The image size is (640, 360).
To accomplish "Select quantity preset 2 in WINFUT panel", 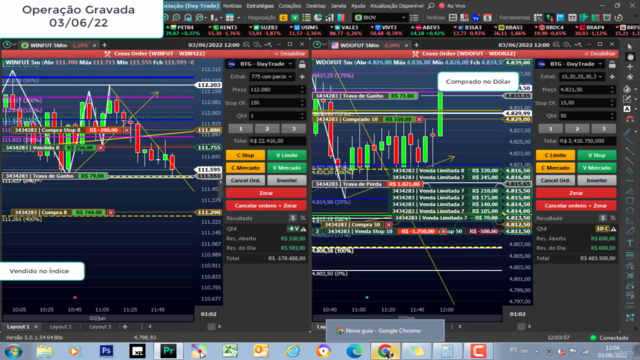I will 267,129.
